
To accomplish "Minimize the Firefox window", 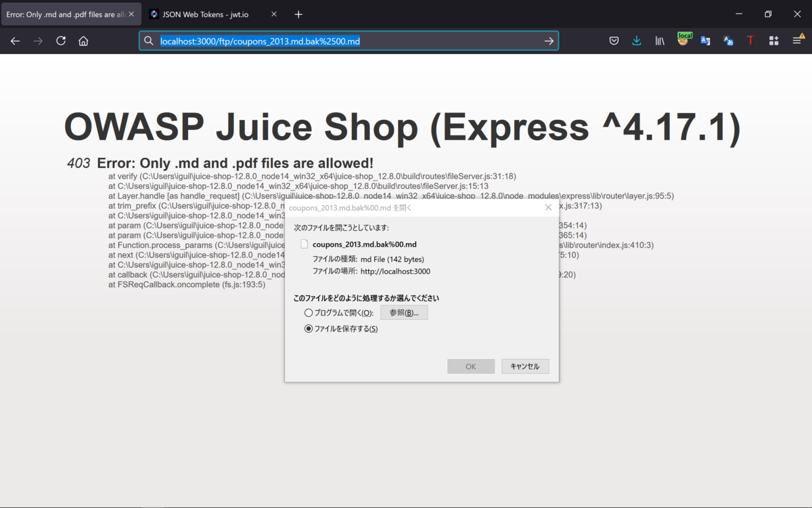I will 738,14.
